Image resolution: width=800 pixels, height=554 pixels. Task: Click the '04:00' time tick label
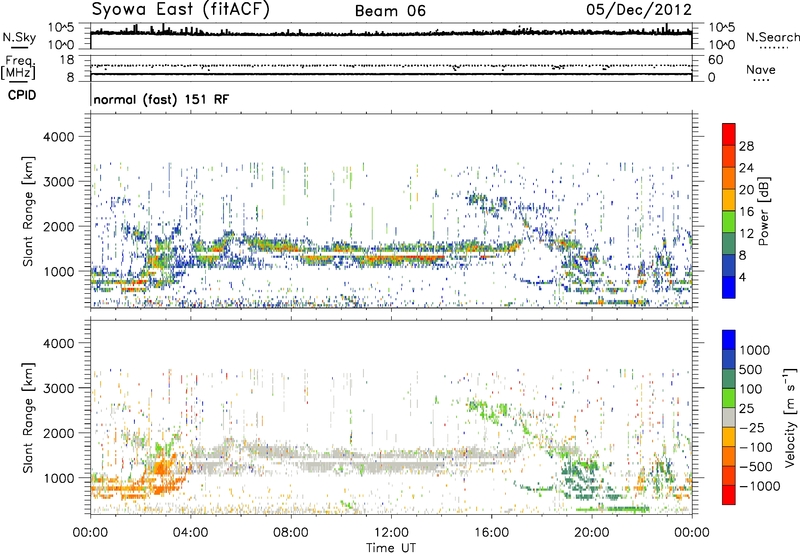pyautogui.click(x=190, y=533)
